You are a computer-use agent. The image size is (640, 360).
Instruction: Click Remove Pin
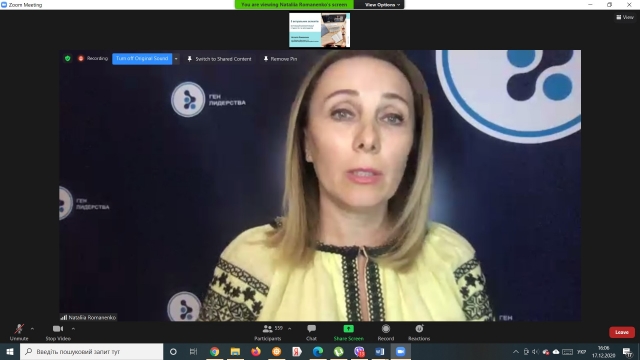click(280, 59)
